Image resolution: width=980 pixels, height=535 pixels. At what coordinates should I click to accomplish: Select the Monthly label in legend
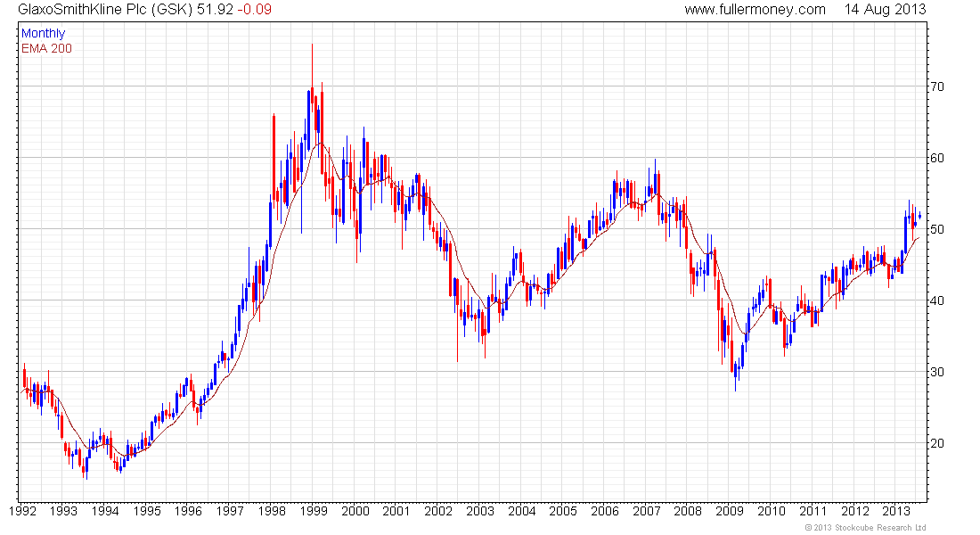point(43,34)
